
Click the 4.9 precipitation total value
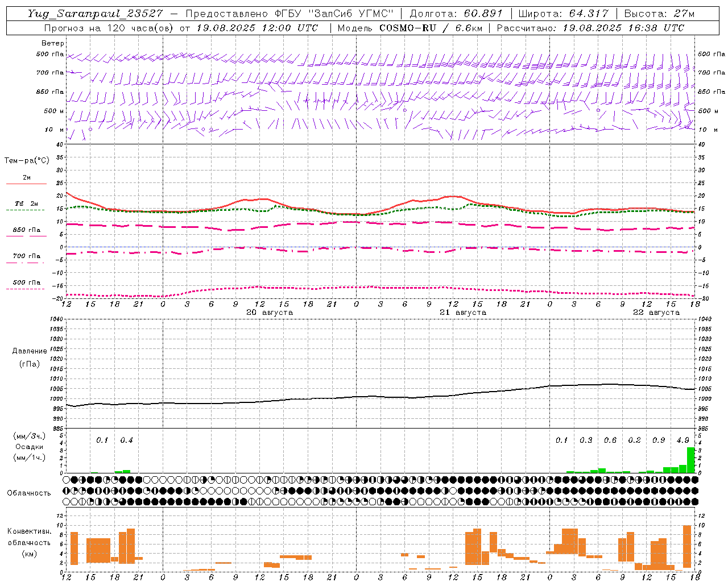tap(683, 440)
